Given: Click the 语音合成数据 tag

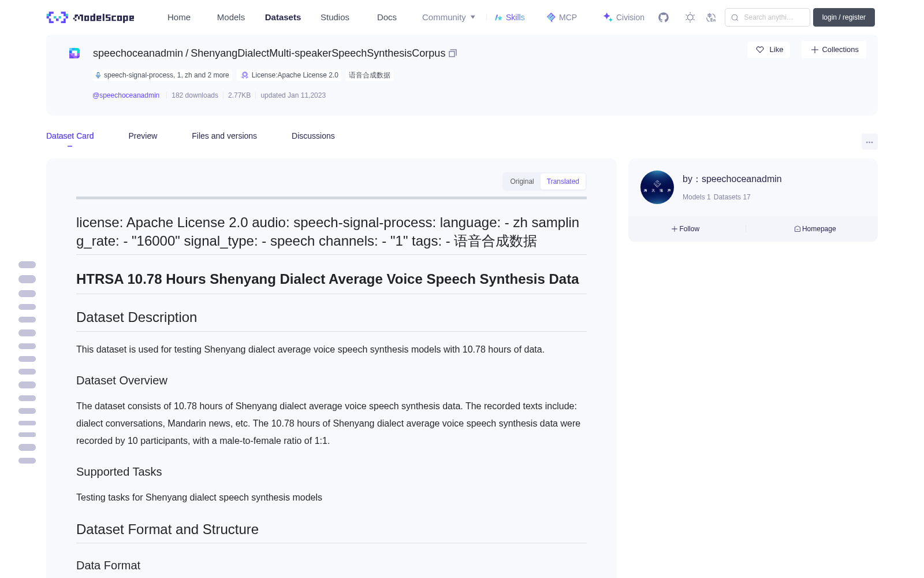Looking at the screenshot, I should [370, 75].
